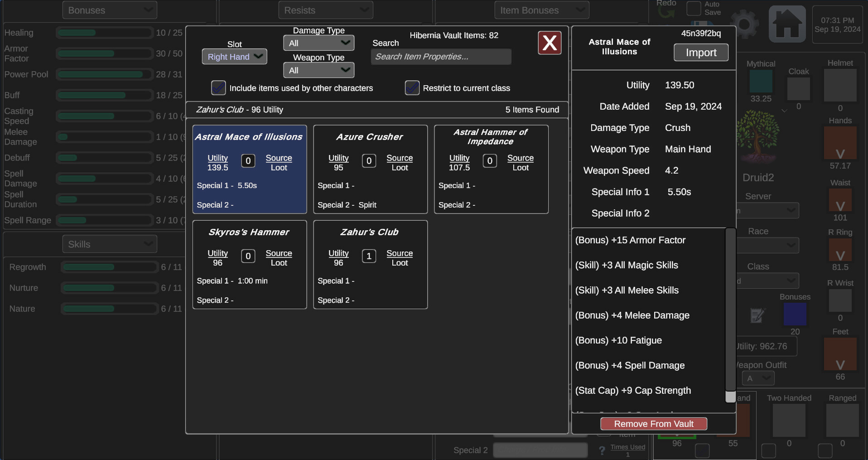
Task: Click the Power Pool progress bar
Action: [105, 74]
